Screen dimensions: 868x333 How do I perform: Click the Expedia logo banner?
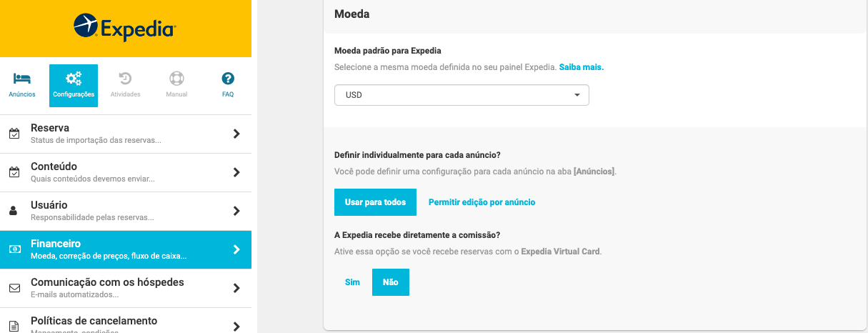tap(126, 29)
